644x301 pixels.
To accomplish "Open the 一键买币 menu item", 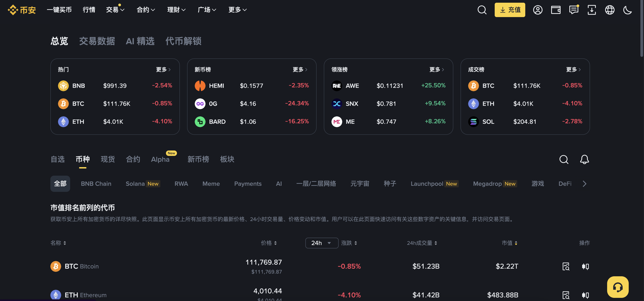I will tap(59, 10).
